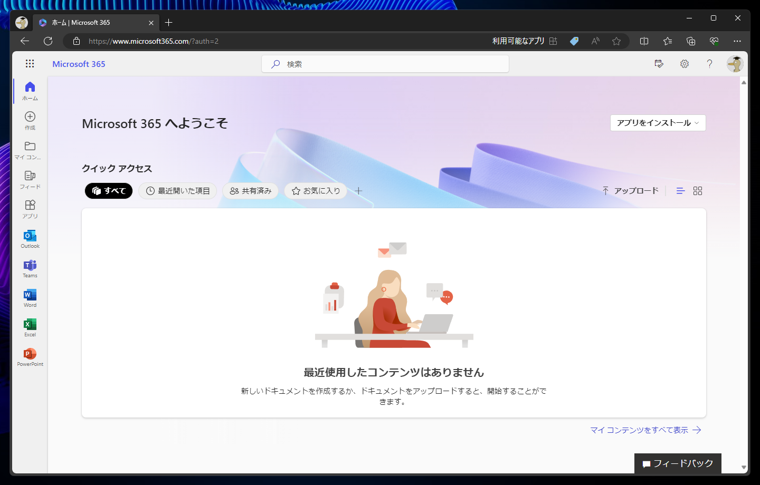Close the Microsoft 365 browser tab
Image resolution: width=760 pixels, height=485 pixels.
(151, 23)
